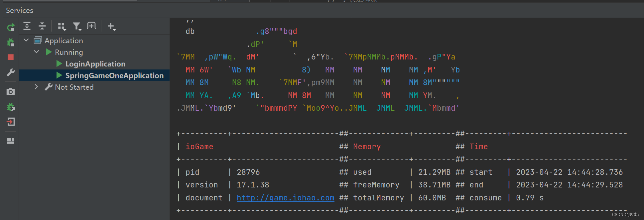Collapse all services in tree toolbar
This screenshot has width=644, height=220.
(42, 26)
